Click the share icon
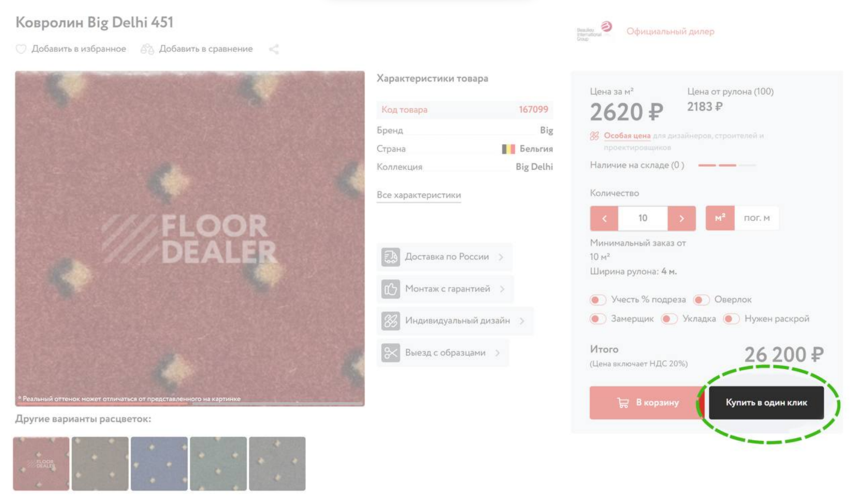This screenshot has height=504, width=859. click(x=274, y=49)
